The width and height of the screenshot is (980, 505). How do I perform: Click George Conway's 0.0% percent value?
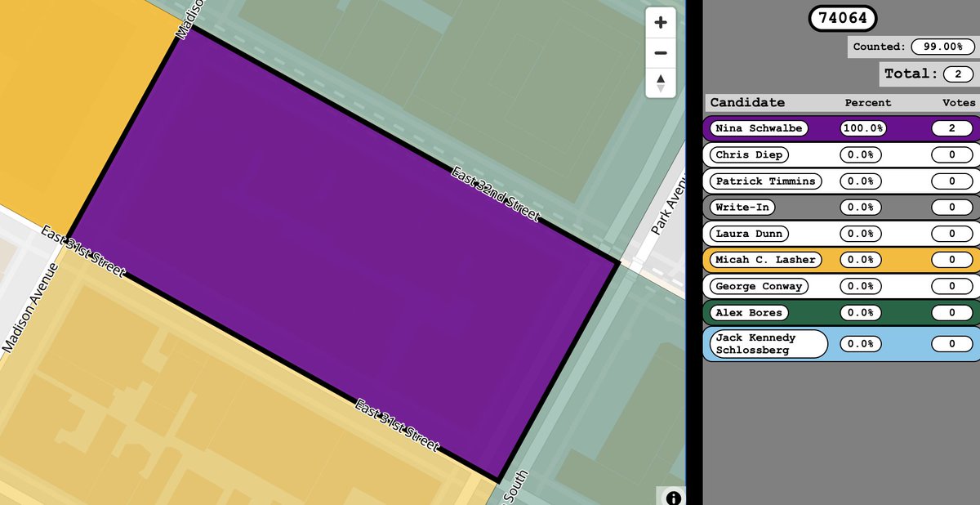click(860, 286)
